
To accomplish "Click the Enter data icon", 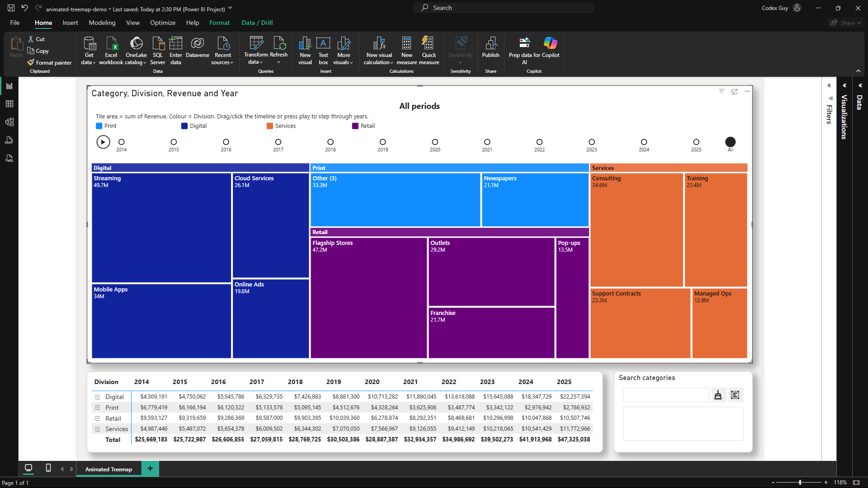I will [176, 43].
